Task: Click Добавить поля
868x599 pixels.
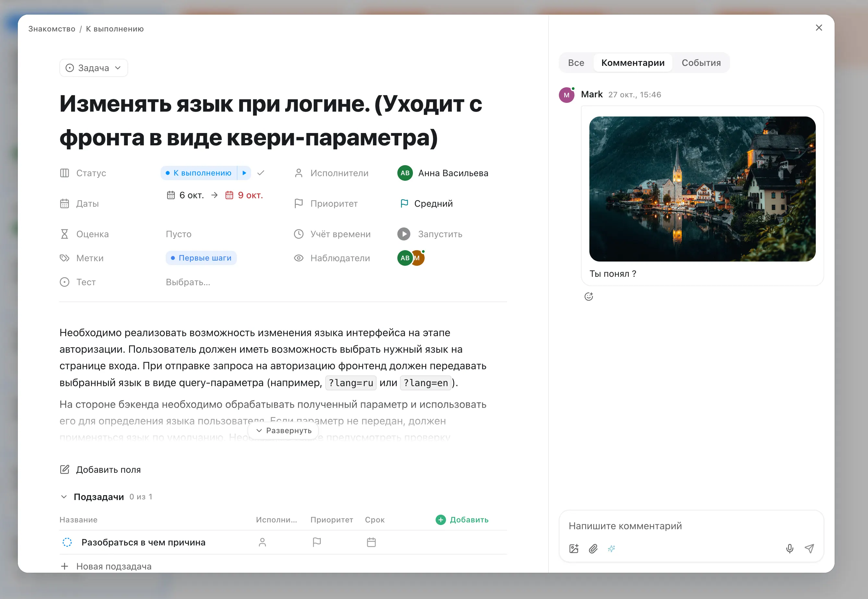Action: point(100,470)
